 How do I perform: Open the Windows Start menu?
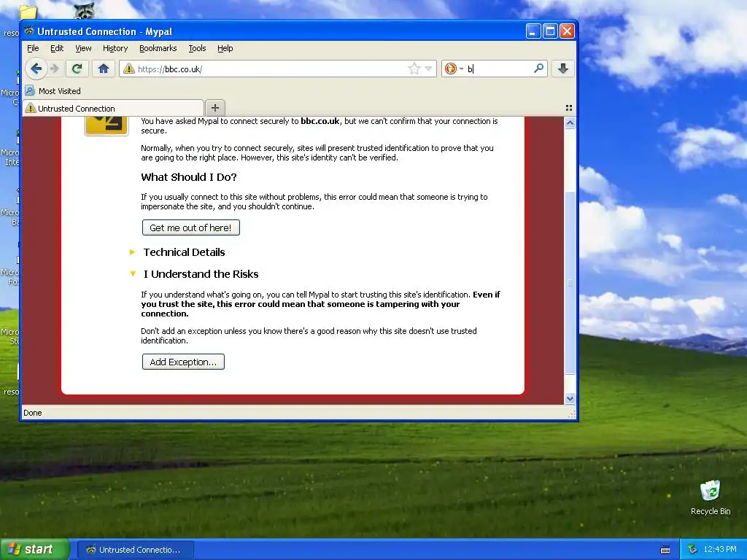click(x=35, y=549)
